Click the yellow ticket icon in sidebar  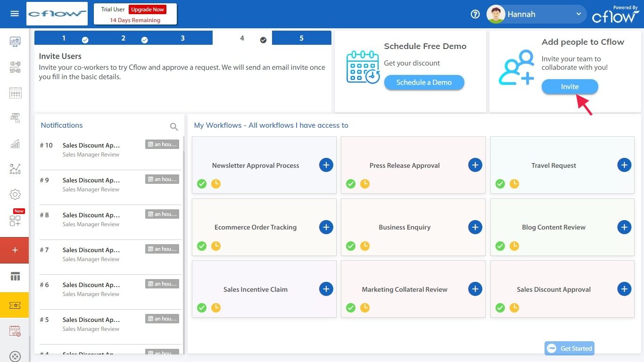15,305
